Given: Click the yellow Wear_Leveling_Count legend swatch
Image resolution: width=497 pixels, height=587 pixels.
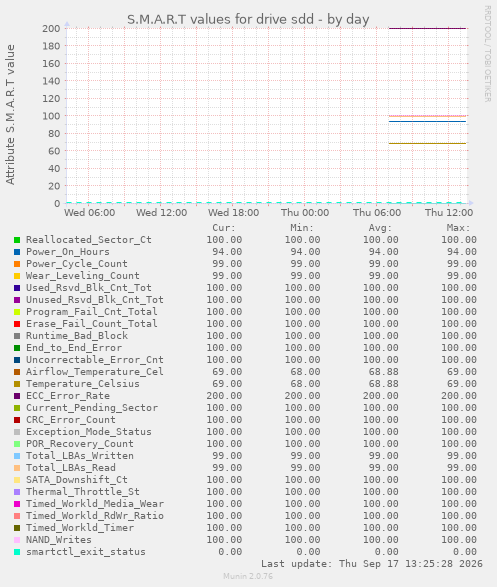Looking at the screenshot, I should 17,276.
